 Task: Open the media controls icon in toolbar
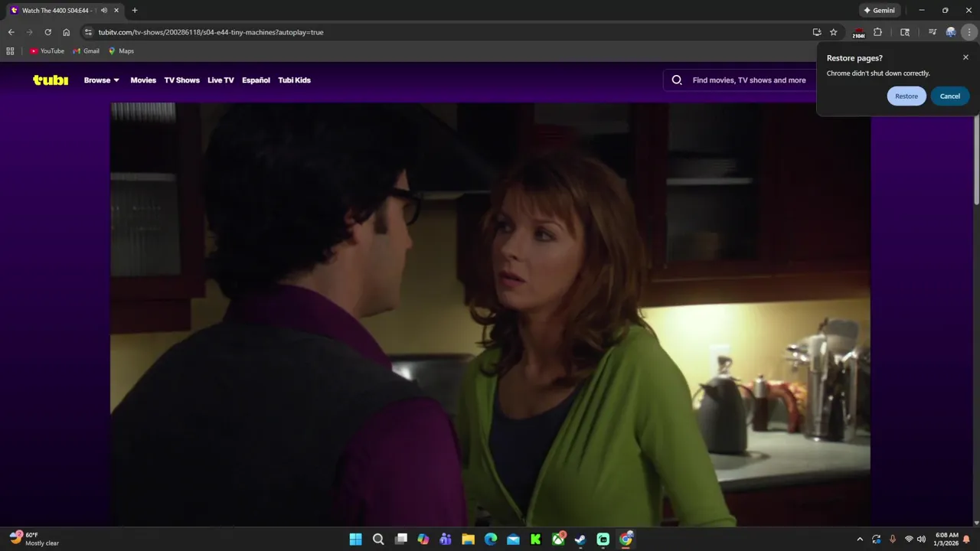(932, 32)
